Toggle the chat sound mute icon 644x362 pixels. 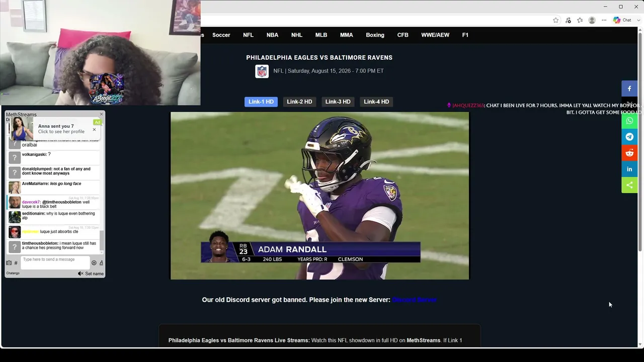tap(80, 274)
